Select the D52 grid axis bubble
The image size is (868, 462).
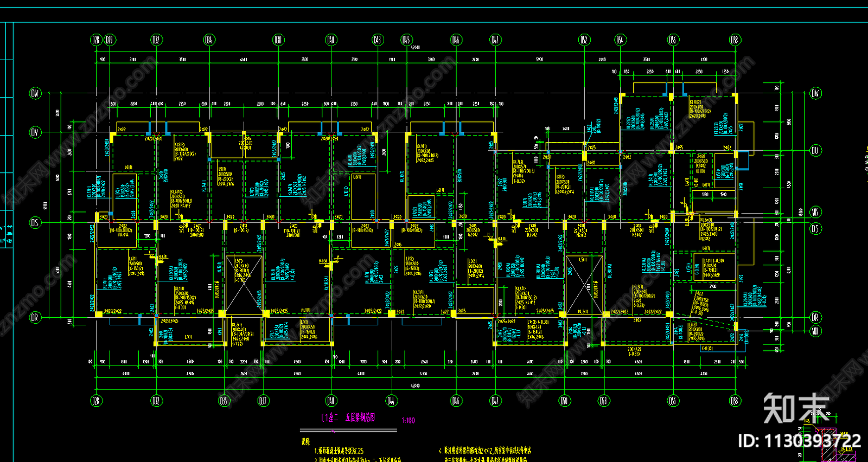[584, 40]
